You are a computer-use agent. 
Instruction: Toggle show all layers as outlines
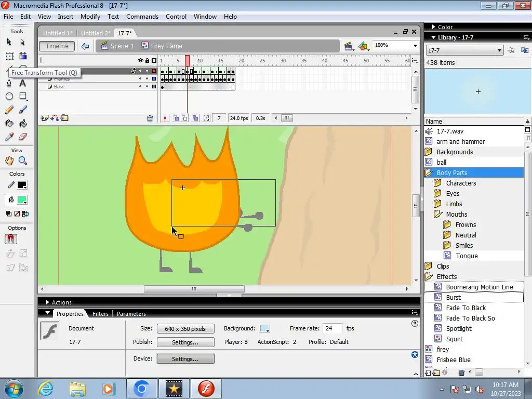(154, 60)
